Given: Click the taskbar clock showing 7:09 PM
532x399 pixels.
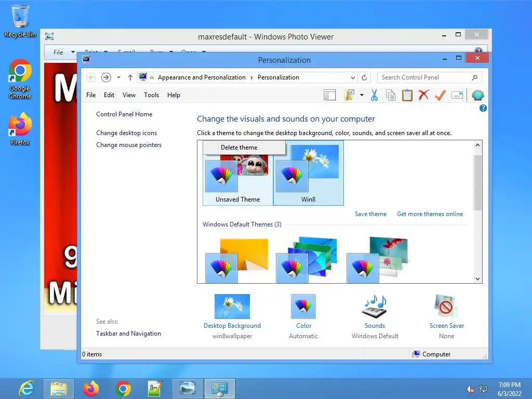Looking at the screenshot, I should click(x=509, y=389).
